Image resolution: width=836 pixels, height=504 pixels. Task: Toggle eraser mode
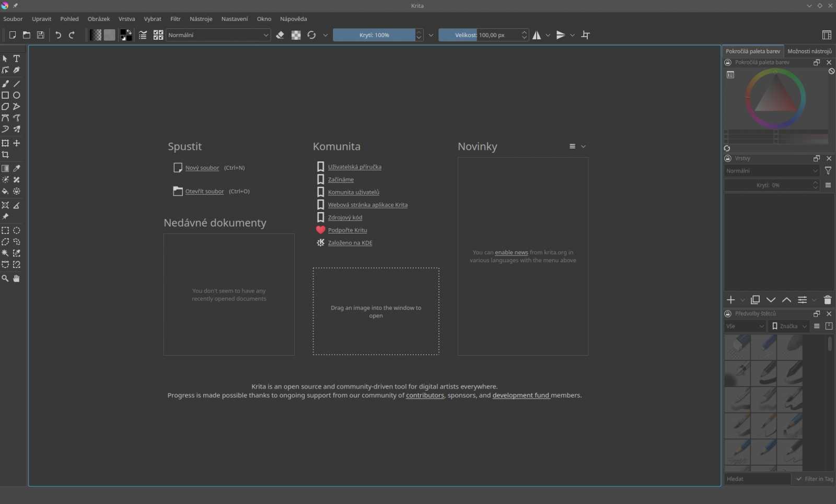pyautogui.click(x=281, y=35)
